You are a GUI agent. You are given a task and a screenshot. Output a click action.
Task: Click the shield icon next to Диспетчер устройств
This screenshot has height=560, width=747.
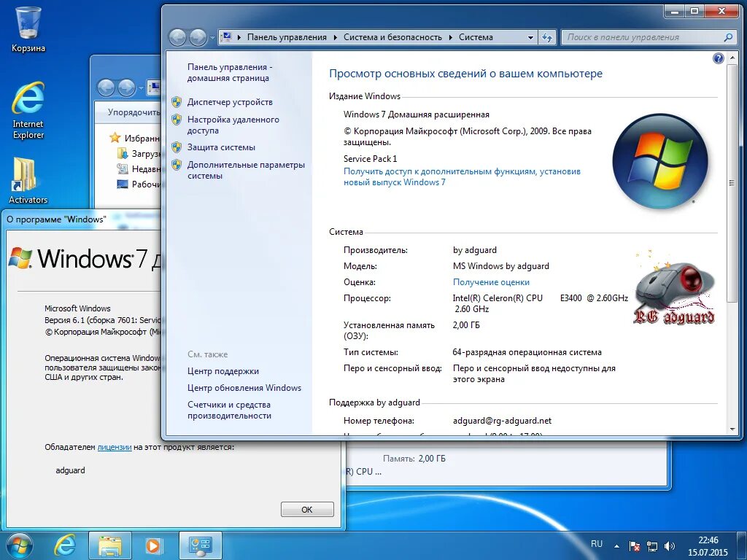(x=177, y=102)
